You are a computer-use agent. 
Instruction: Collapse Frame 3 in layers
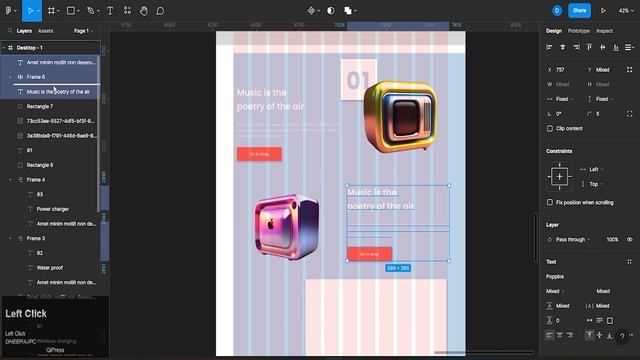pyautogui.click(x=10, y=238)
